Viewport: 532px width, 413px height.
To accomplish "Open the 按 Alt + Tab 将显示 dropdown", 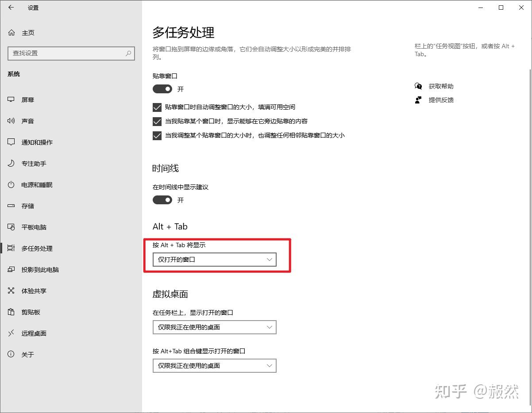I will click(214, 260).
